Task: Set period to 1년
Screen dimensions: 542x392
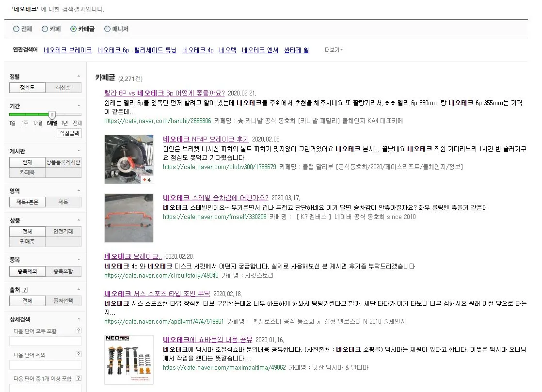Action: pyautogui.click(x=64, y=123)
